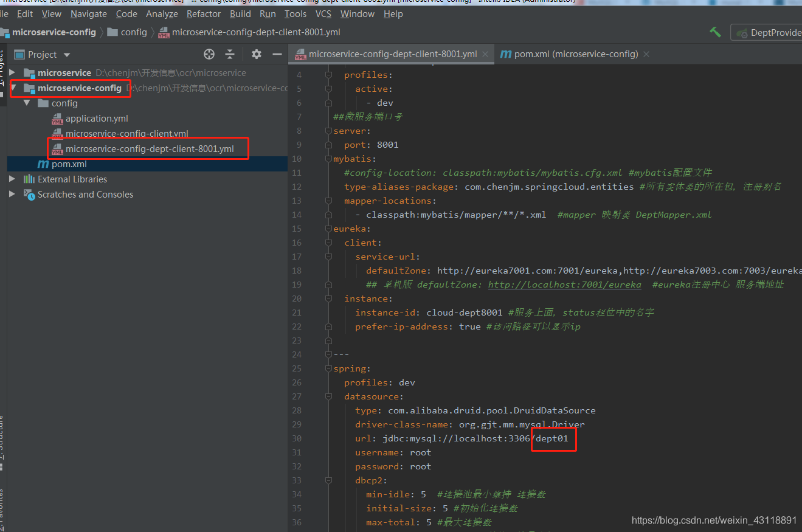
Task: Click 'username: root' on line 31
Action: (x=393, y=452)
